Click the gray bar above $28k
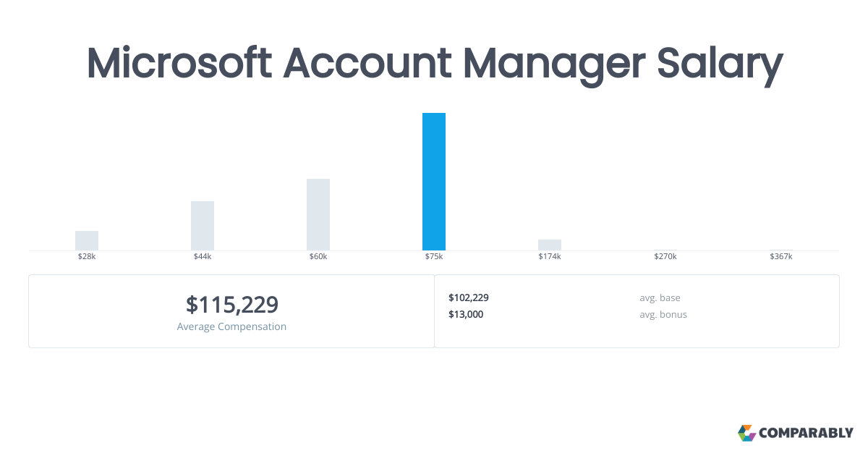Viewport: 868px width, 456px height. pos(87,240)
